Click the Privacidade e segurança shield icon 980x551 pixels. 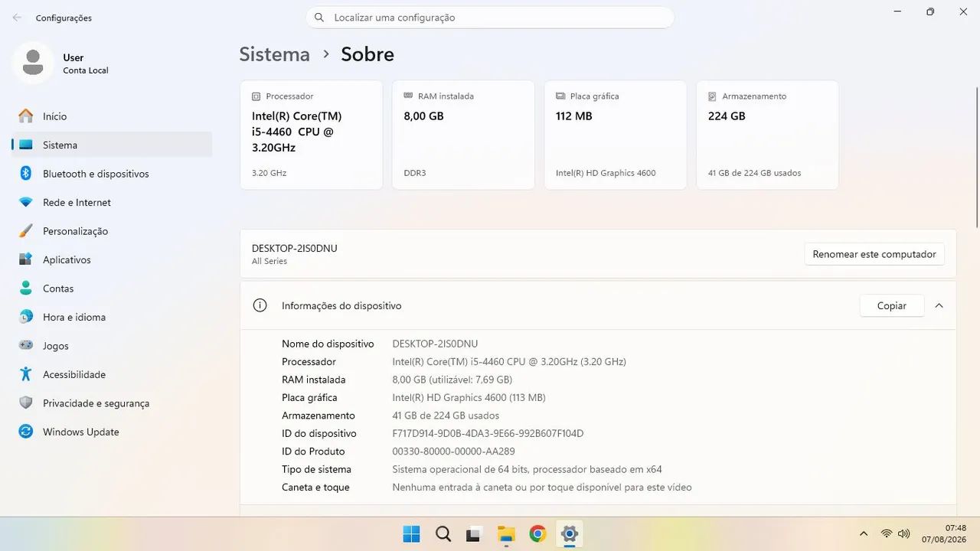pos(26,403)
